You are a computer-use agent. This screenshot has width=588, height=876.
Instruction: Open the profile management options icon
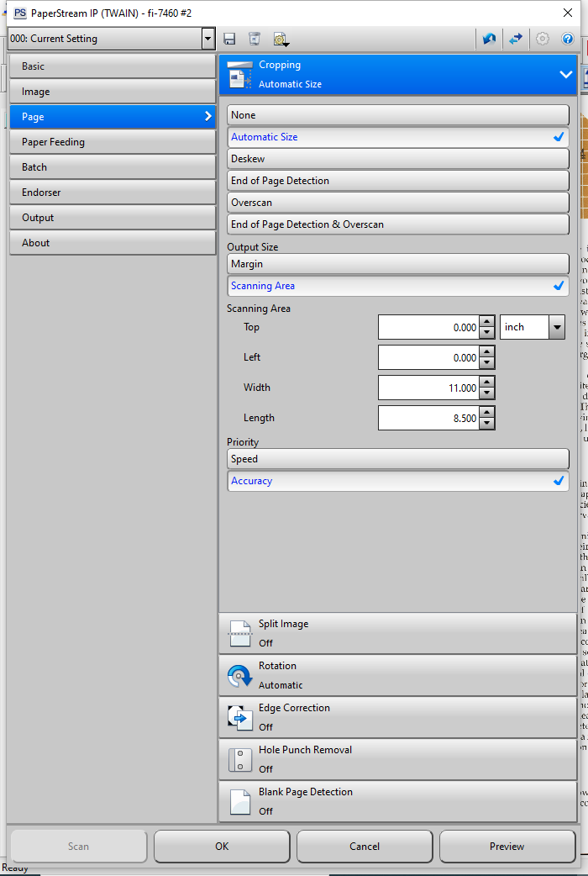pyautogui.click(x=280, y=39)
